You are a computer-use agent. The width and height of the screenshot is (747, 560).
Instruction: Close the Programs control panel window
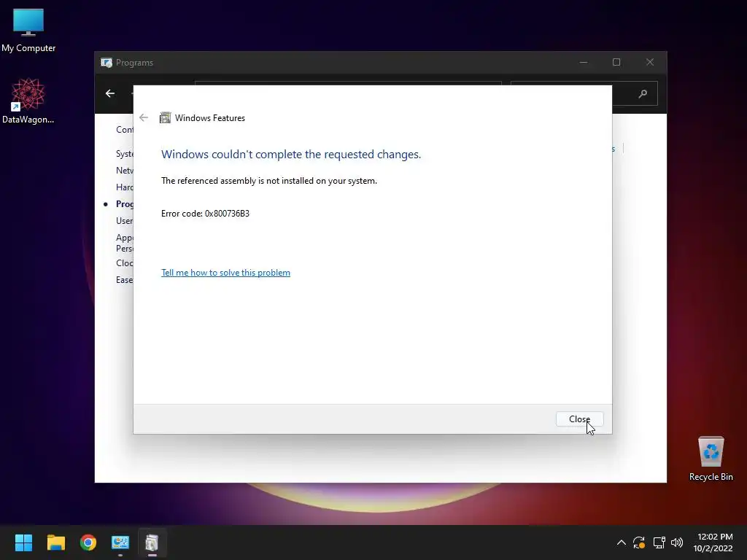click(x=650, y=63)
